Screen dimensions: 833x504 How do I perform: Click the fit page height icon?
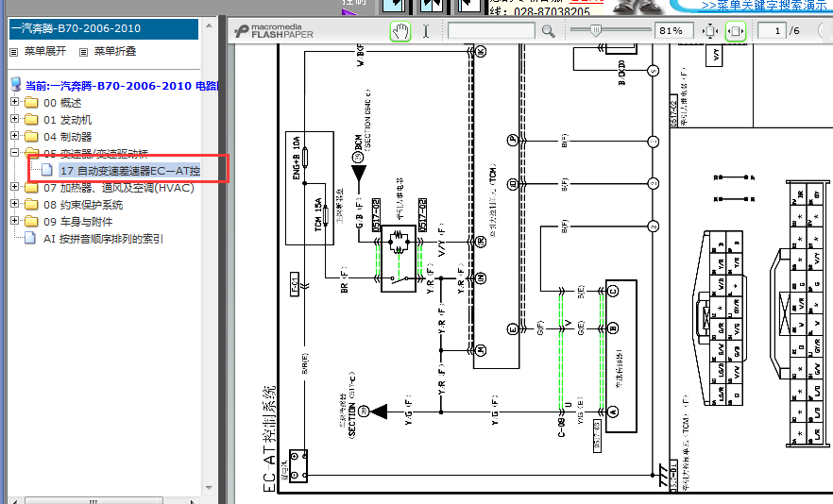[710, 31]
